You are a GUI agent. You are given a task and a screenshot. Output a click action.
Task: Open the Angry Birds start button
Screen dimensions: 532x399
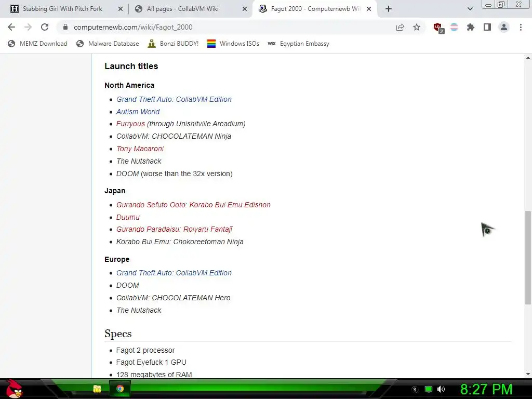tap(14, 389)
